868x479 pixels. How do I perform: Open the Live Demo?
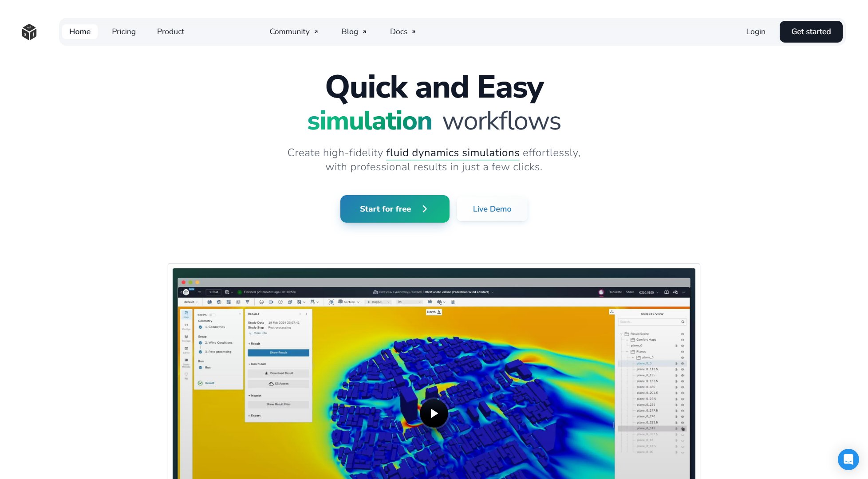pos(492,209)
